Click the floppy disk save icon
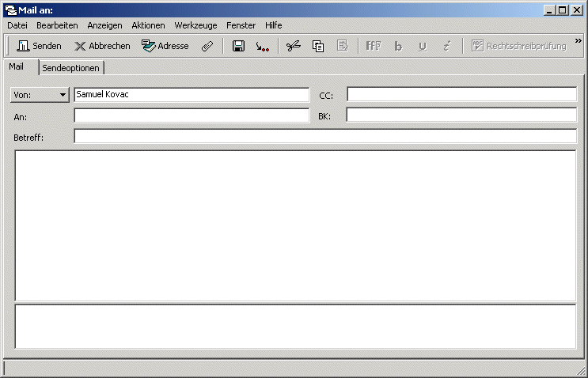This screenshot has width=588, height=378. tap(238, 46)
